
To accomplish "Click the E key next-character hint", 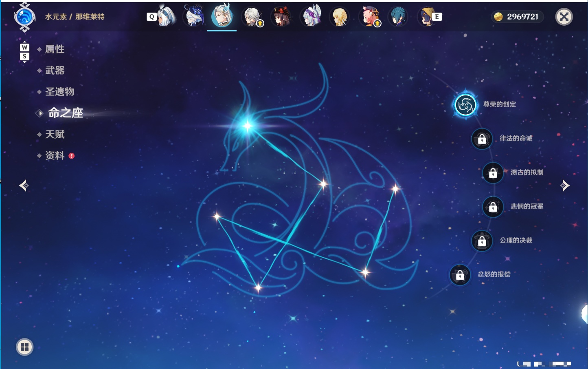I will point(437,17).
